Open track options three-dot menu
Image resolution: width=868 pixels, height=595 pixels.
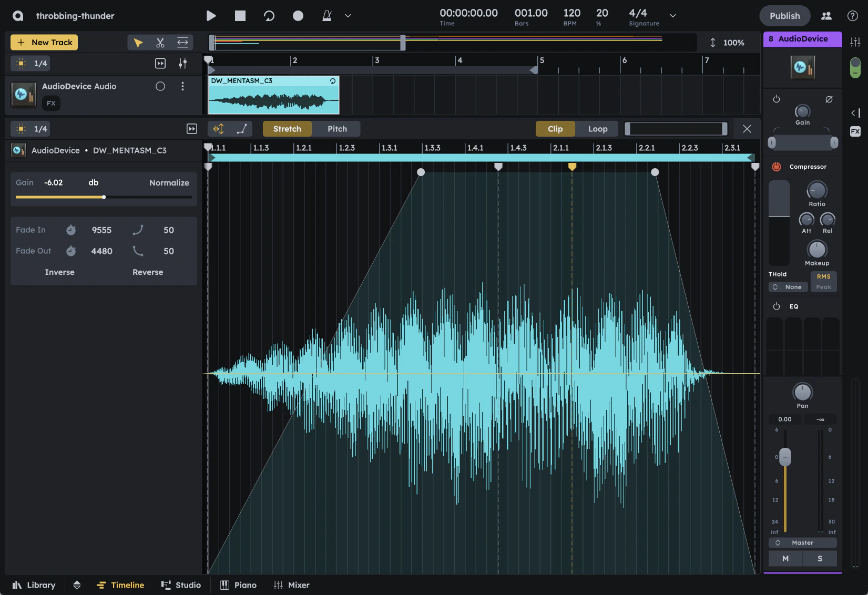coord(182,86)
